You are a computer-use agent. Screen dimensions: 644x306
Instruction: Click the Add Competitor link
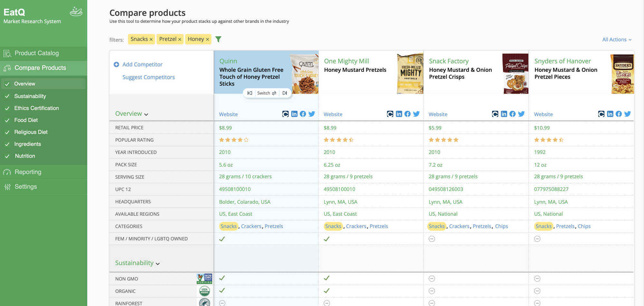[142, 64]
